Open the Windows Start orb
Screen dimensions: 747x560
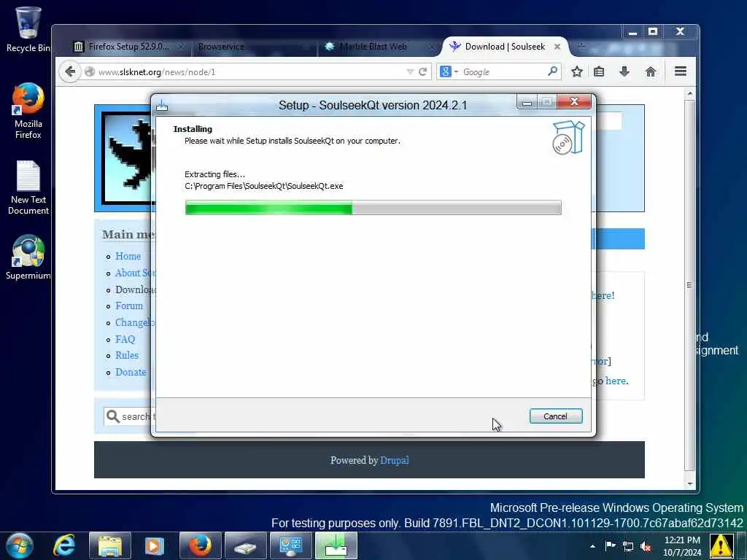pyautogui.click(x=20, y=545)
